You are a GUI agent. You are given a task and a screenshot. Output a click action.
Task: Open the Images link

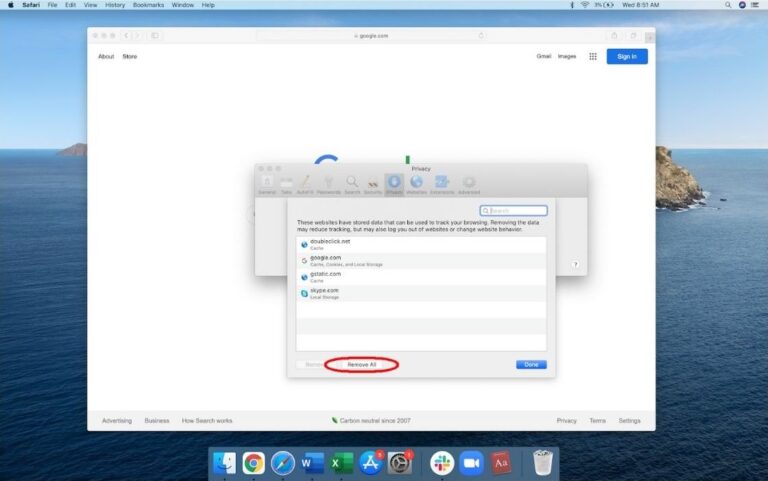[567, 56]
